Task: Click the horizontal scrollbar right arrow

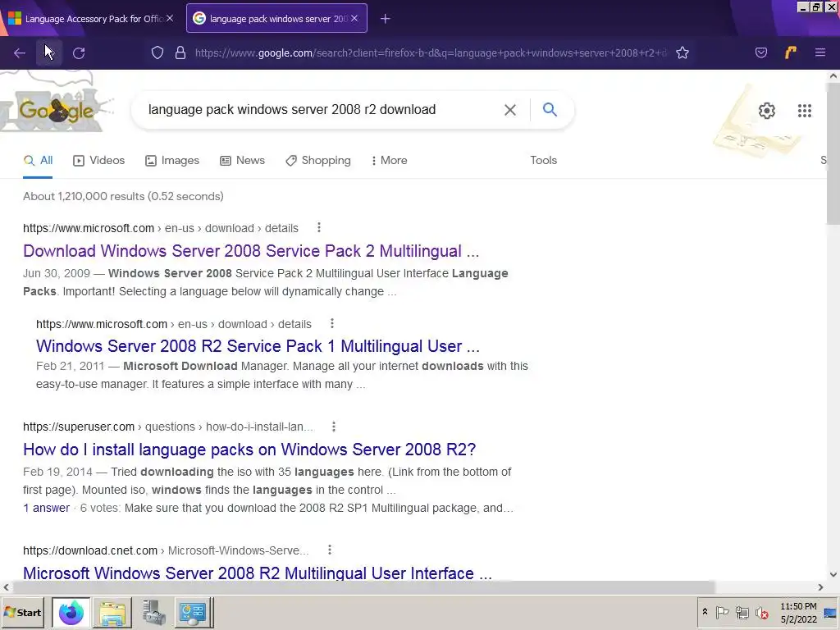Action: (820, 587)
